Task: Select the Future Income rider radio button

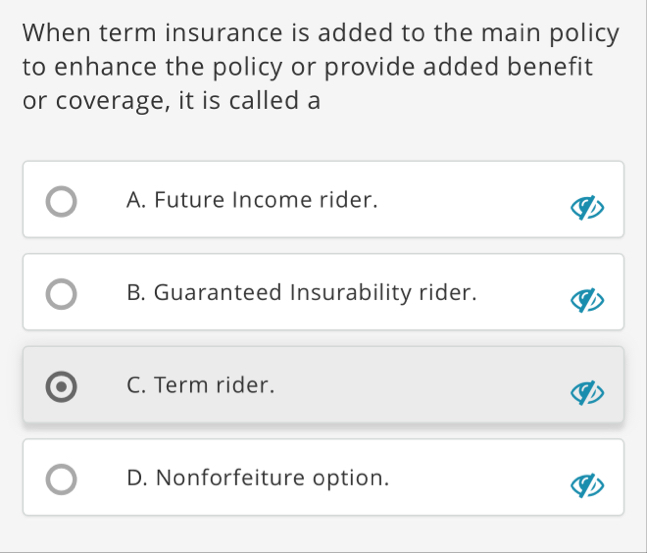Action: click(x=61, y=201)
